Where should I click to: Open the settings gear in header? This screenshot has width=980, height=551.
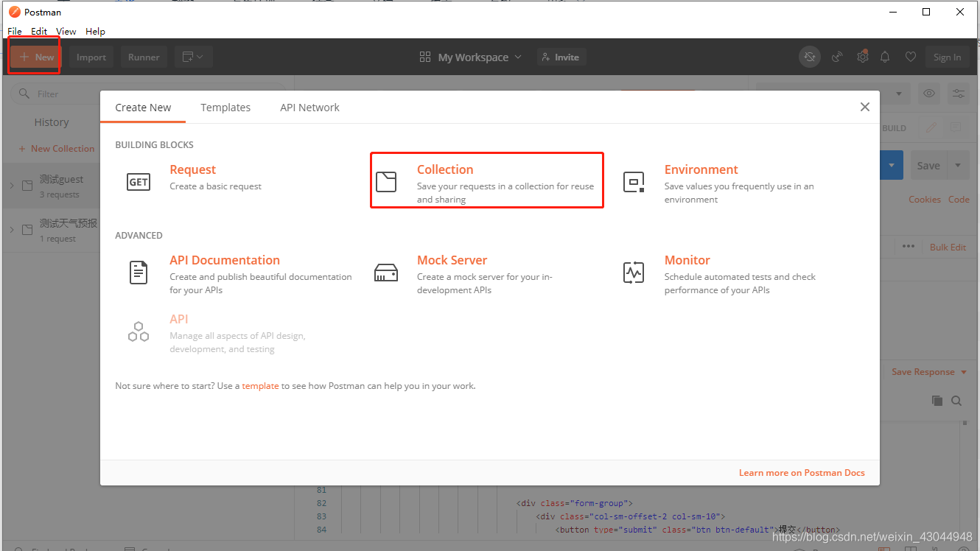point(862,57)
